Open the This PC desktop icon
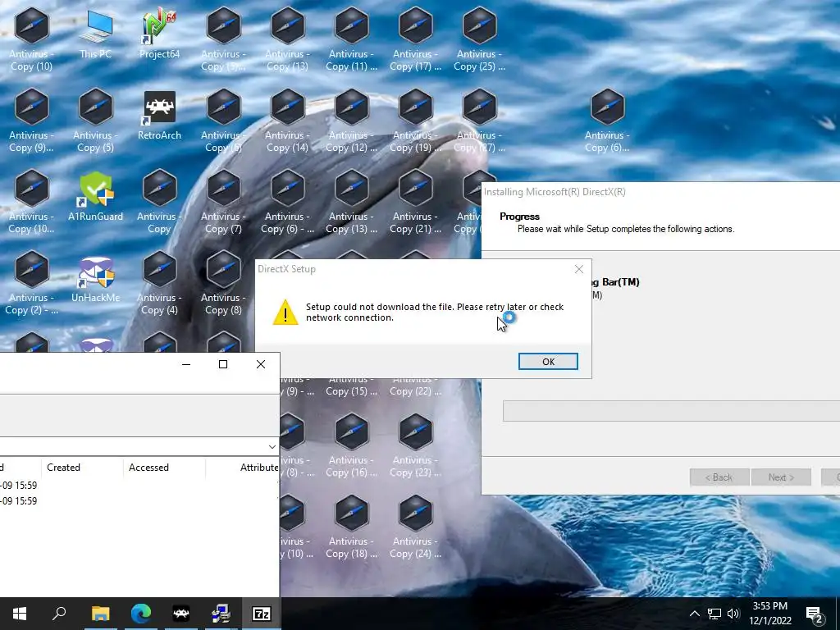 [95, 34]
